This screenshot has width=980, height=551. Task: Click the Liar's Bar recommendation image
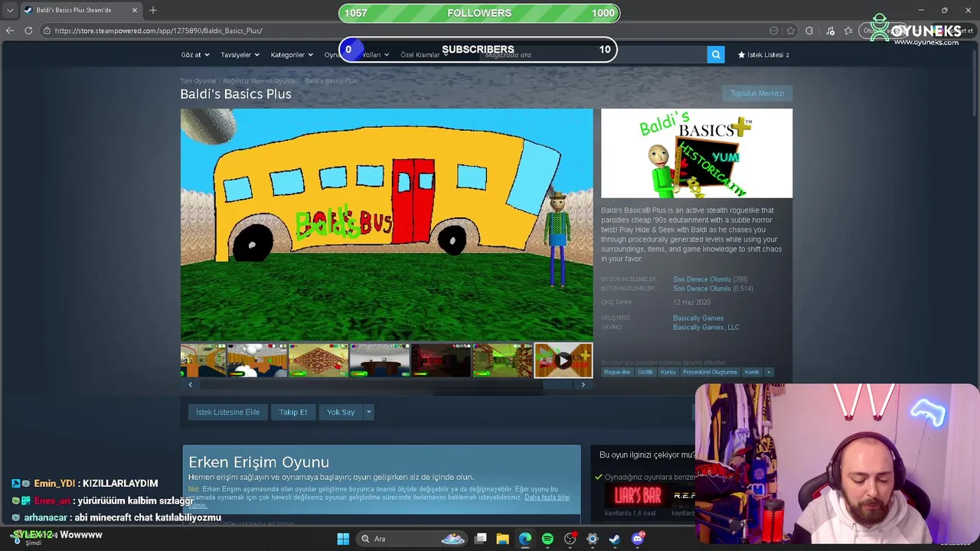tap(637, 496)
